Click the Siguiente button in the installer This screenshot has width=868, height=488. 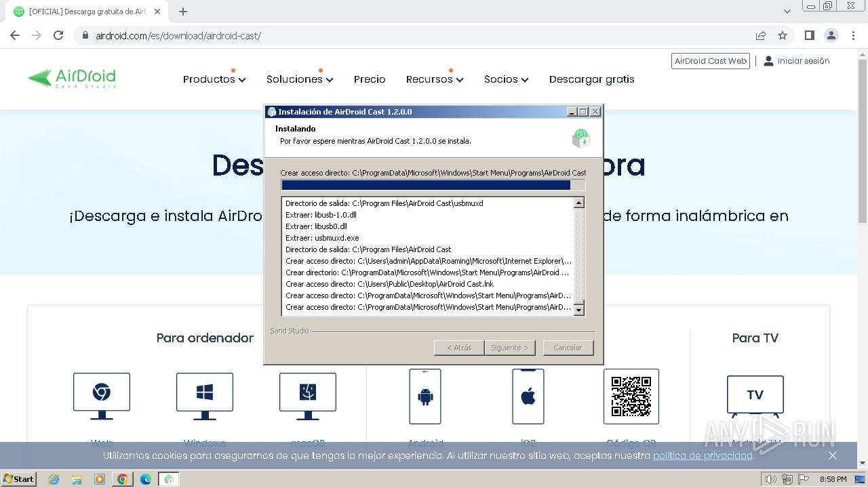(x=510, y=348)
